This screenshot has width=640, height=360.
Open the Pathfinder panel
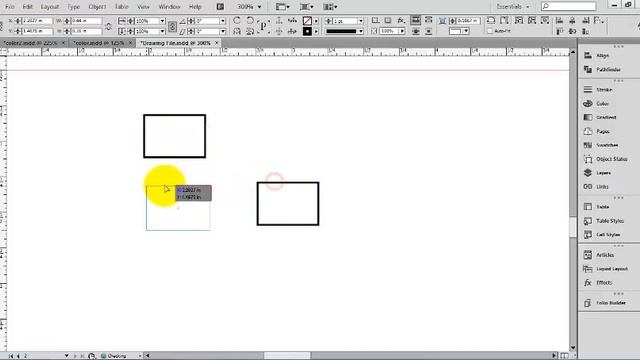[x=602, y=70]
